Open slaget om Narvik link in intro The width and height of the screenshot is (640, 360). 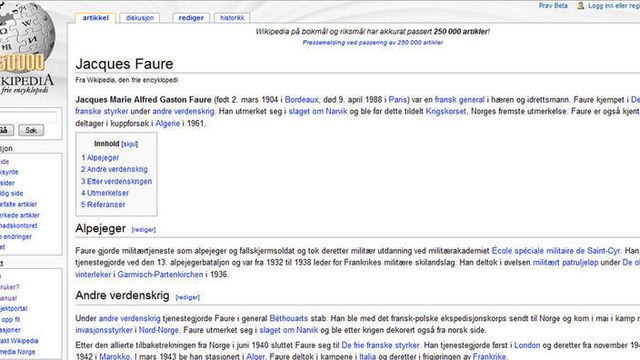[x=318, y=111]
